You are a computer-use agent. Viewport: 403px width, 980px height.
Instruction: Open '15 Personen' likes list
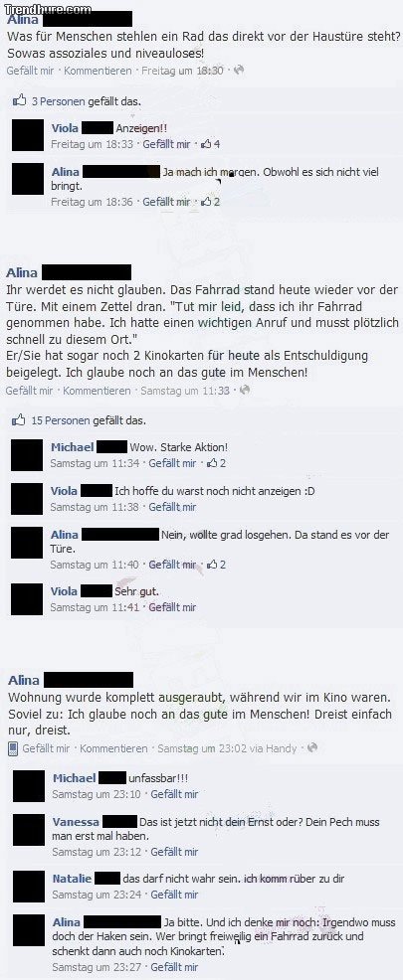click(x=60, y=420)
